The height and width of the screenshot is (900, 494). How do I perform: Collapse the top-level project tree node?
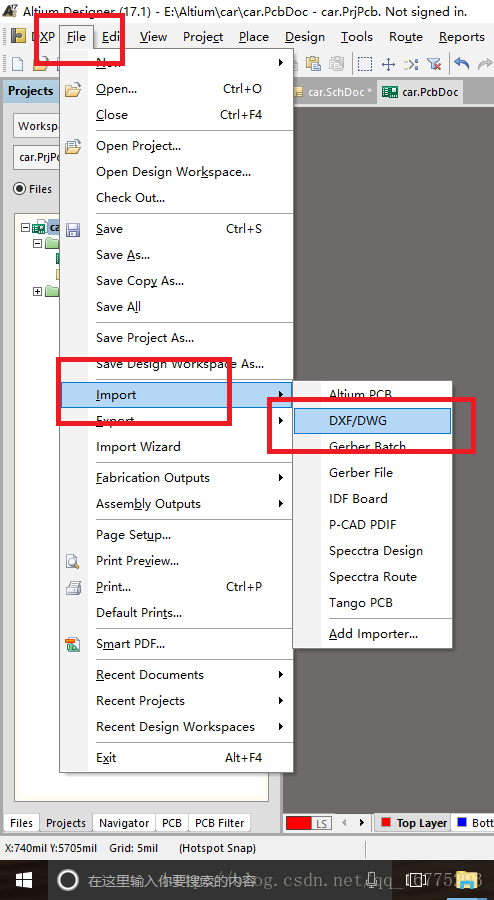pyautogui.click(x=25, y=227)
